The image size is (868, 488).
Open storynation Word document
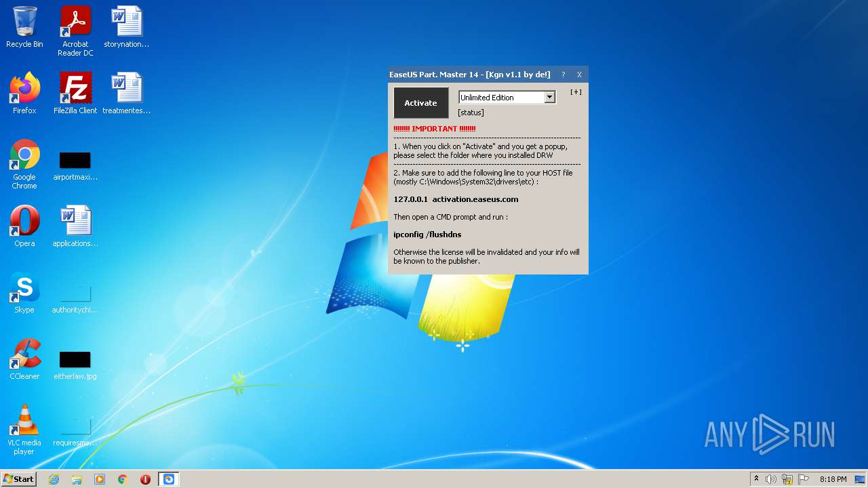127,27
